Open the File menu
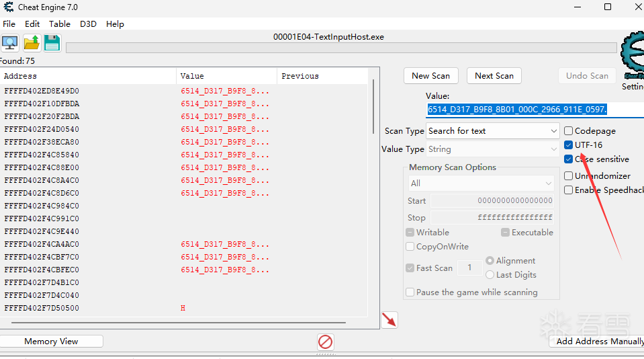The image size is (644, 359). coord(9,24)
